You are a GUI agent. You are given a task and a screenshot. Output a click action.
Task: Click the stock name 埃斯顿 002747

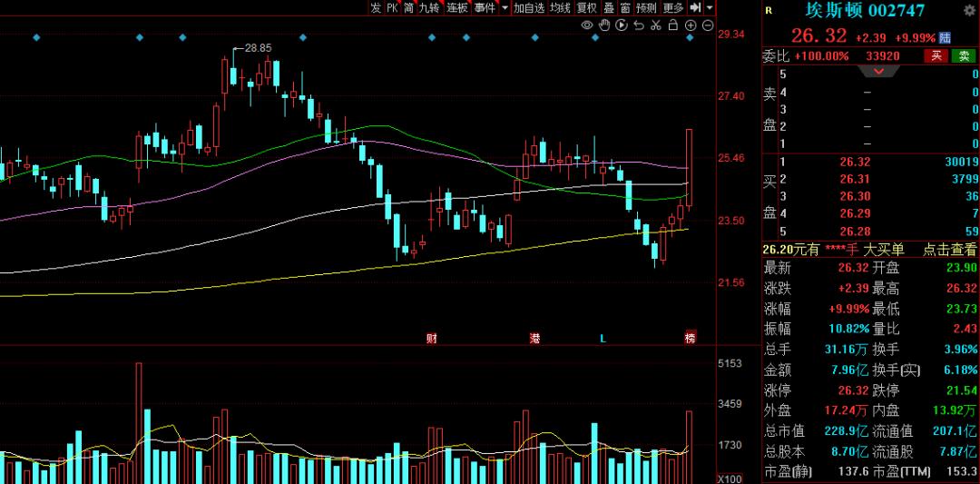tap(865, 11)
